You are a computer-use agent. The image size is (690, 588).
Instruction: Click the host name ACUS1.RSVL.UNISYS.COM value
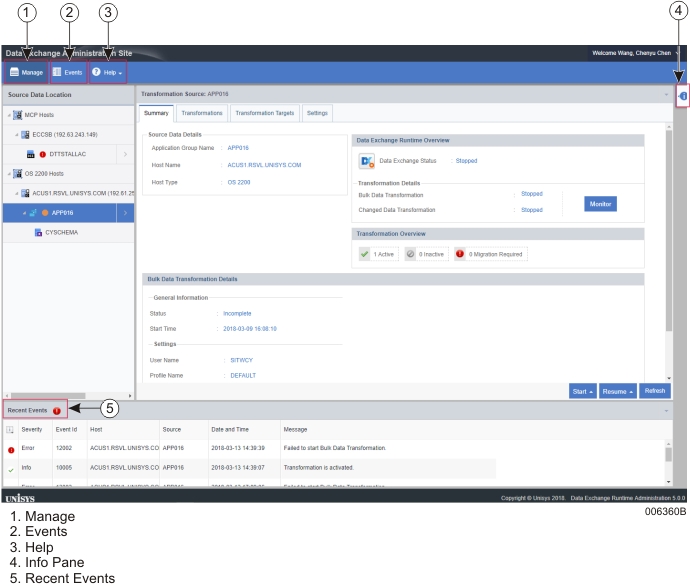[264, 165]
